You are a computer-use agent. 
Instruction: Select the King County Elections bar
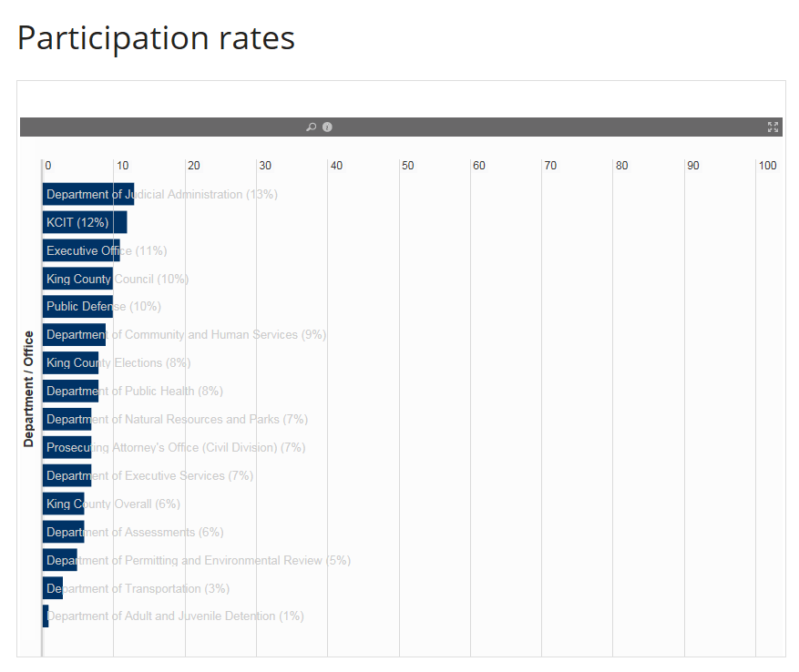click(70, 363)
